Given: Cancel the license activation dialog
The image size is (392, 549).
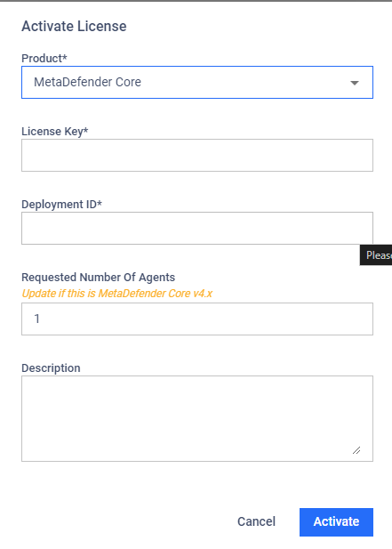Looking at the screenshot, I should (256, 521).
